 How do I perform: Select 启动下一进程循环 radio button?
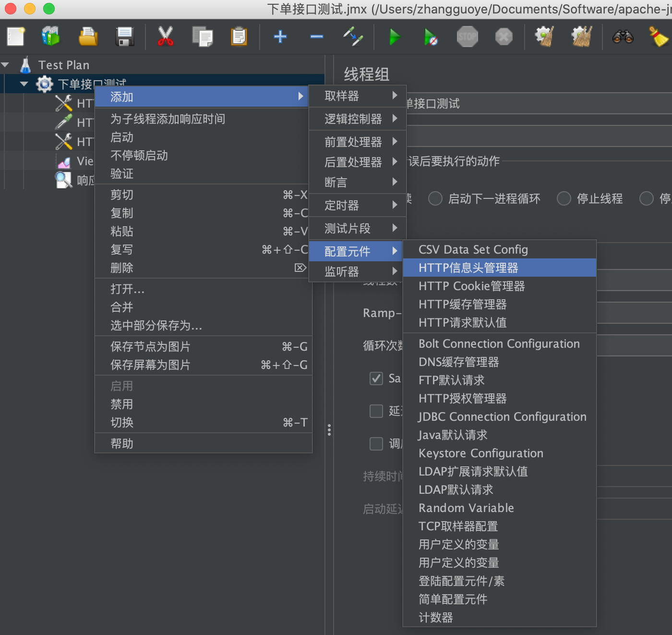(x=435, y=198)
